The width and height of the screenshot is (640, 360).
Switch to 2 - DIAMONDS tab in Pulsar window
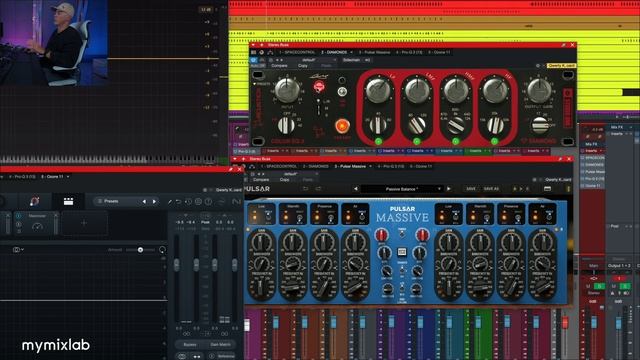316,167
